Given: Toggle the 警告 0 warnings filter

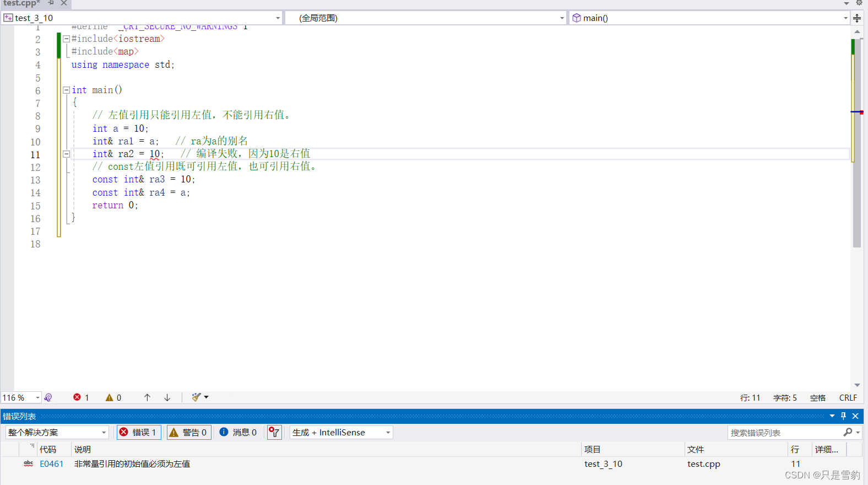Looking at the screenshot, I should click(189, 433).
